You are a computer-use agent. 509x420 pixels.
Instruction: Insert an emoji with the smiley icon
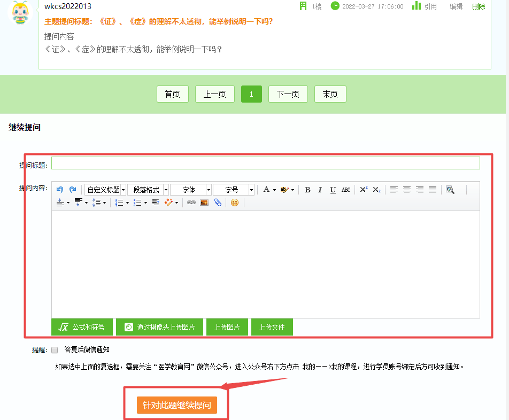click(x=234, y=203)
